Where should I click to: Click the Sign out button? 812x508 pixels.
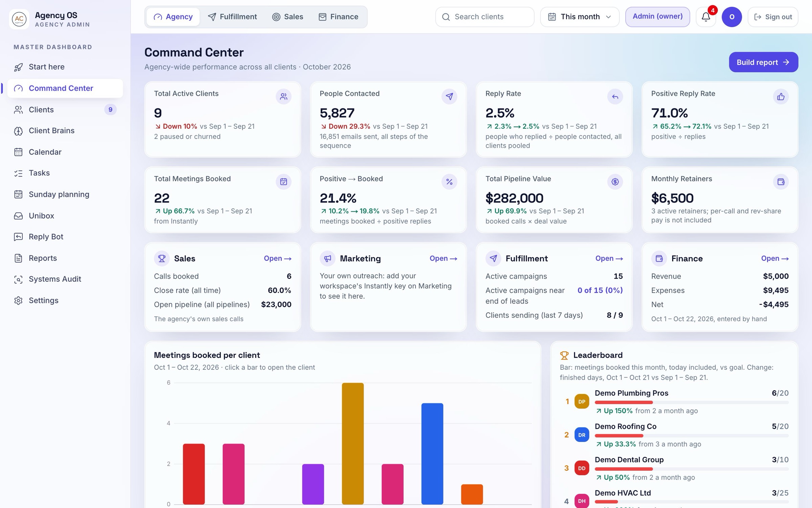coord(773,17)
